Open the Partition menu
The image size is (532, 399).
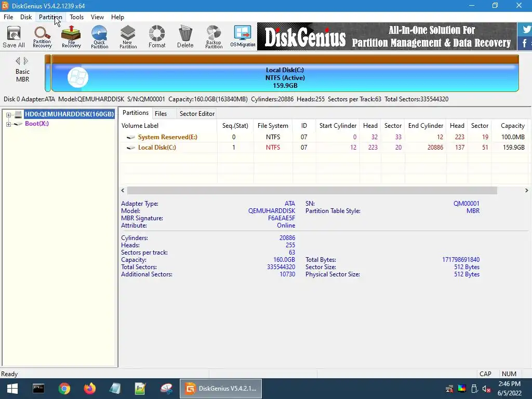(x=50, y=17)
